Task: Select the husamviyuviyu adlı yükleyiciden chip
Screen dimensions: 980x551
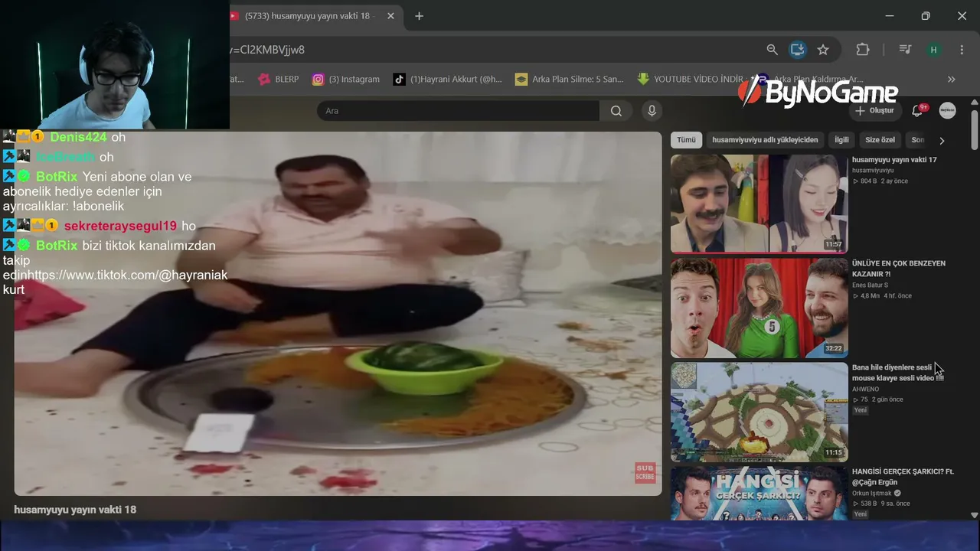Action: (765, 140)
